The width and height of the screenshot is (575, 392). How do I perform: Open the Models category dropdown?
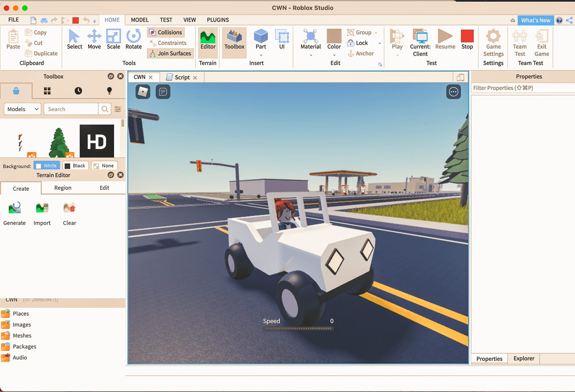(x=23, y=109)
